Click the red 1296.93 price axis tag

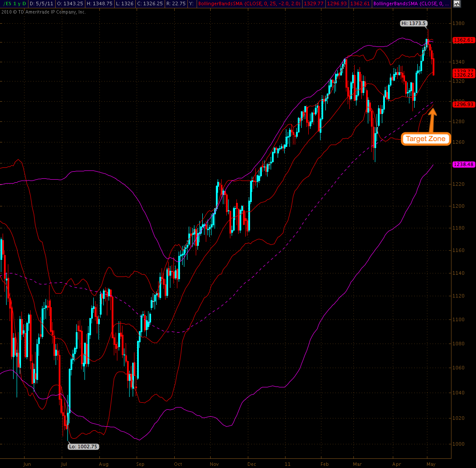(x=464, y=104)
